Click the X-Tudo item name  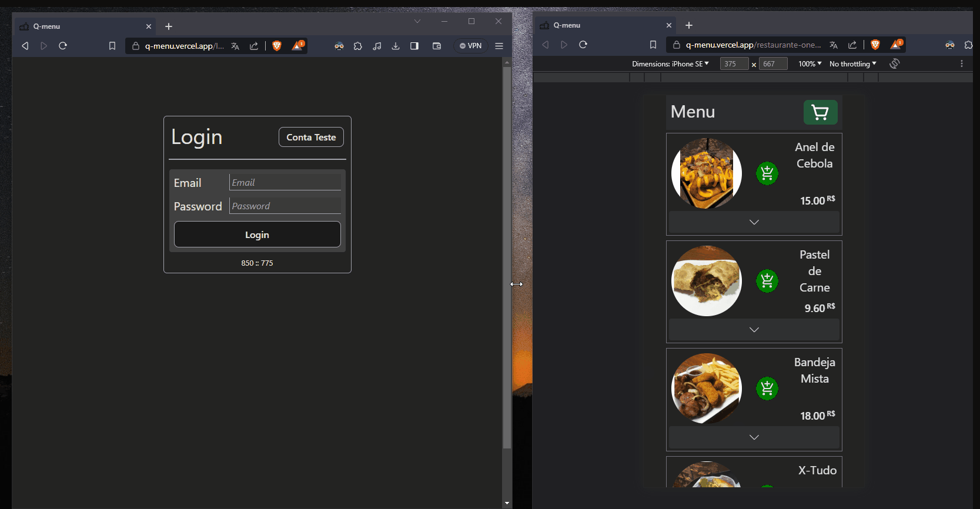tap(817, 470)
